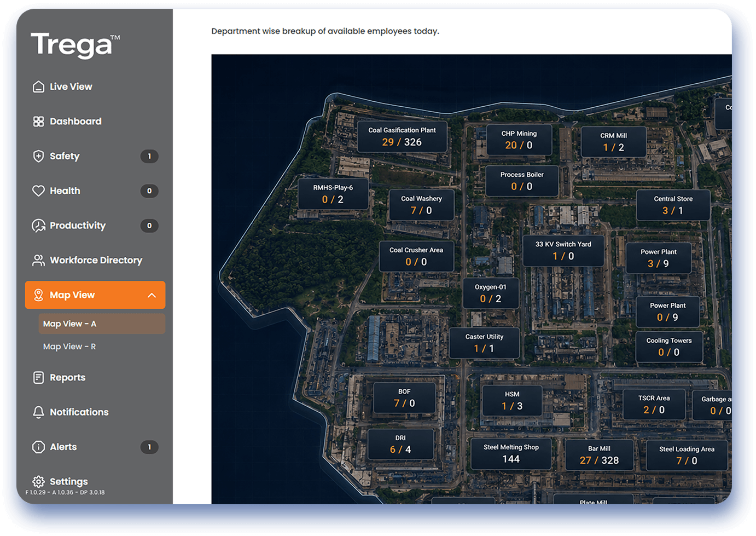Select Map View - R submenu item

pos(102,347)
